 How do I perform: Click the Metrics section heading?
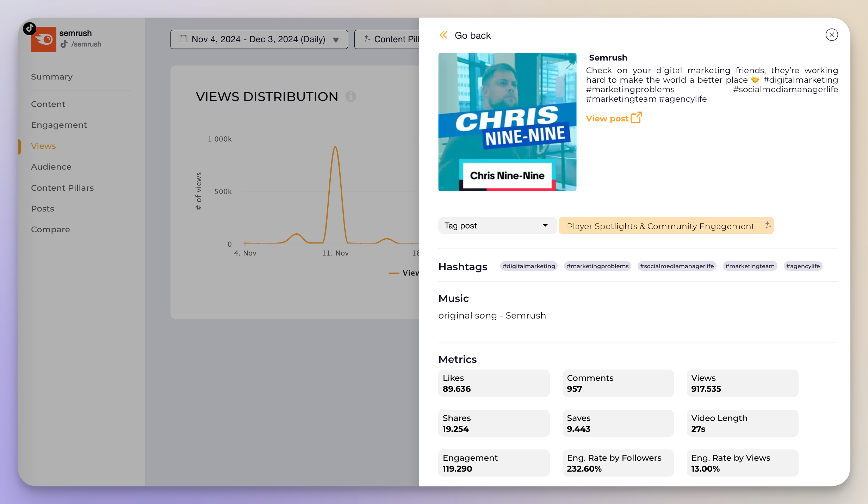(x=458, y=359)
